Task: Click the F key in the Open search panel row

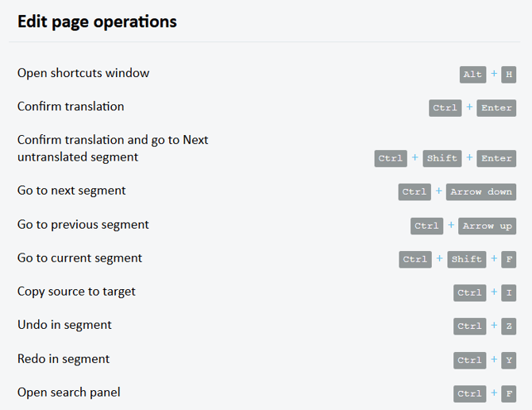Action: tap(509, 393)
